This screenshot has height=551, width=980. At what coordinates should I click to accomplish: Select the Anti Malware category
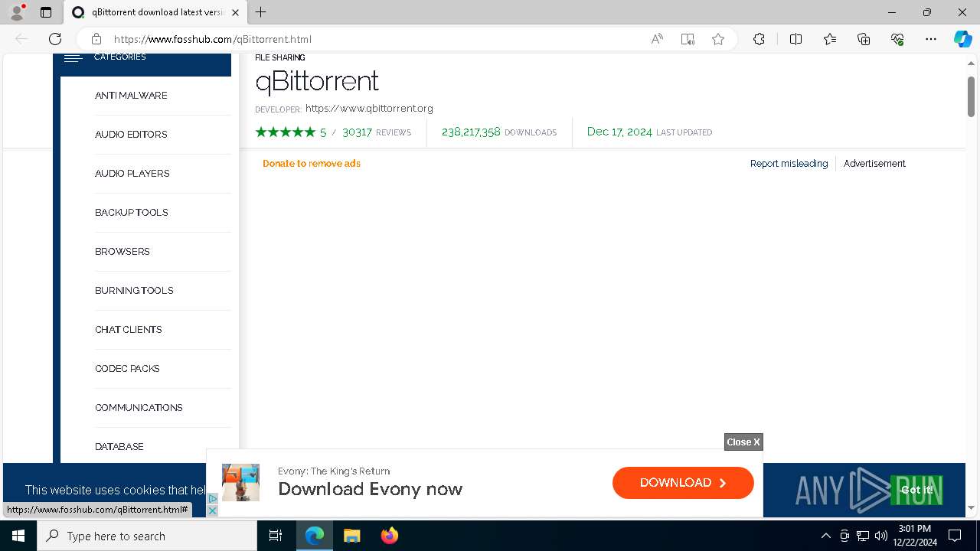click(131, 96)
